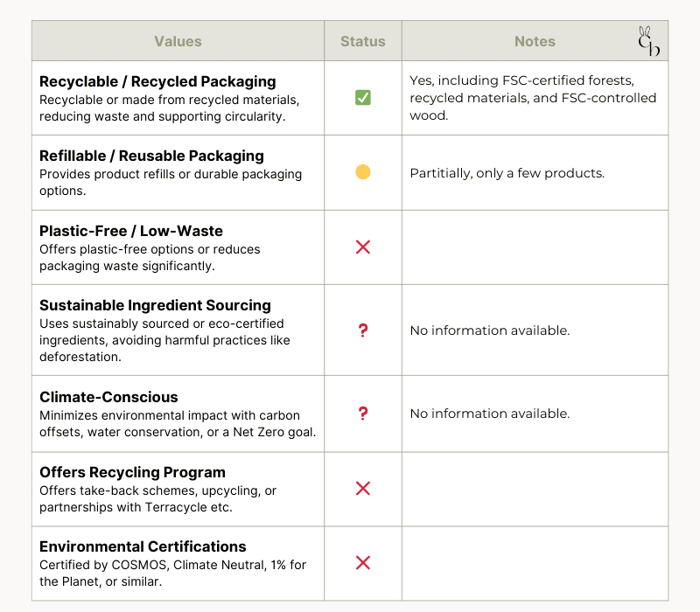Click the yellow circle for Refillable Packaging
This screenshot has height=612, width=700.
tap(363, 172)
